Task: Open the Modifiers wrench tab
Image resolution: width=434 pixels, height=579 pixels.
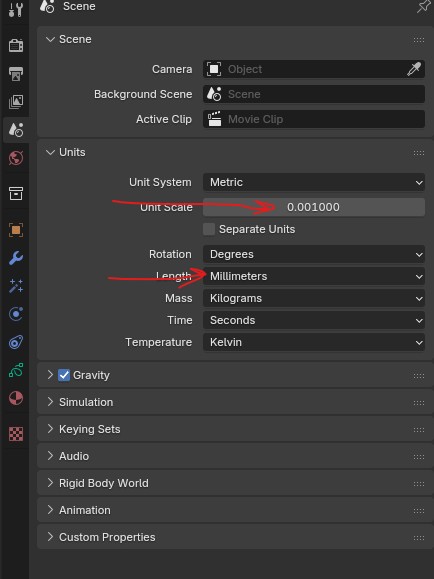Action: [x=16, y=258]
